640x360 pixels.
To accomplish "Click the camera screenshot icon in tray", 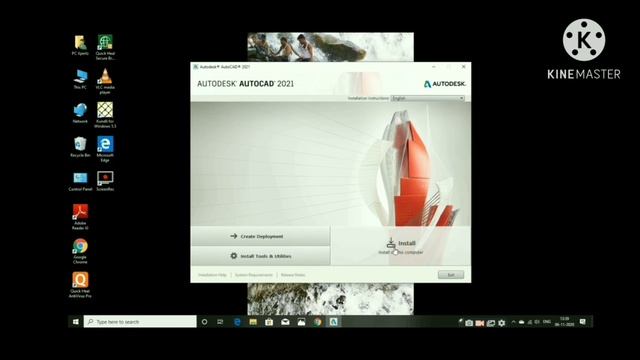I will (469, 323).
